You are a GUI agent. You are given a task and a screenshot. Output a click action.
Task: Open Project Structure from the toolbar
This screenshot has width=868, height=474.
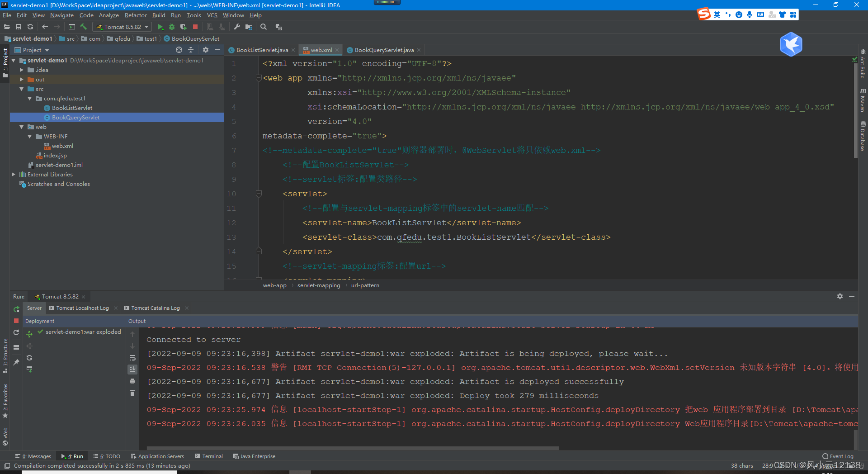click(x=249, y=27)
